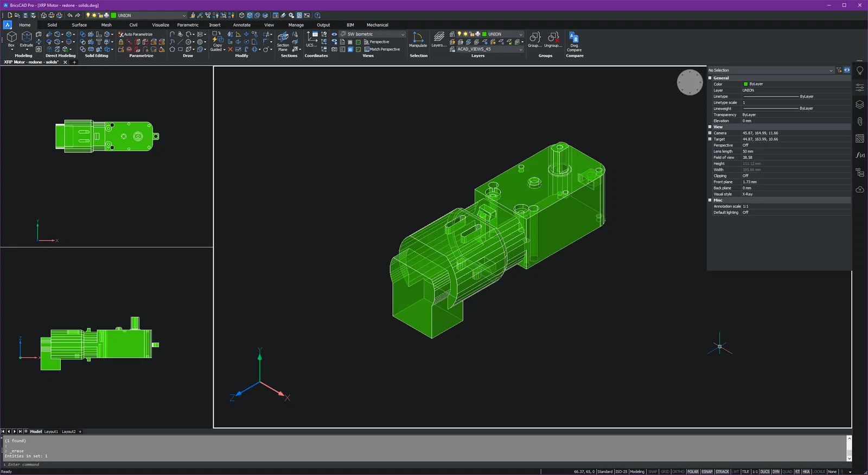Viewport: 868px width, 475px height.
Task: Switch to the Surface ribbon tab
Action: pyautogui.click(x=79, y=25)
